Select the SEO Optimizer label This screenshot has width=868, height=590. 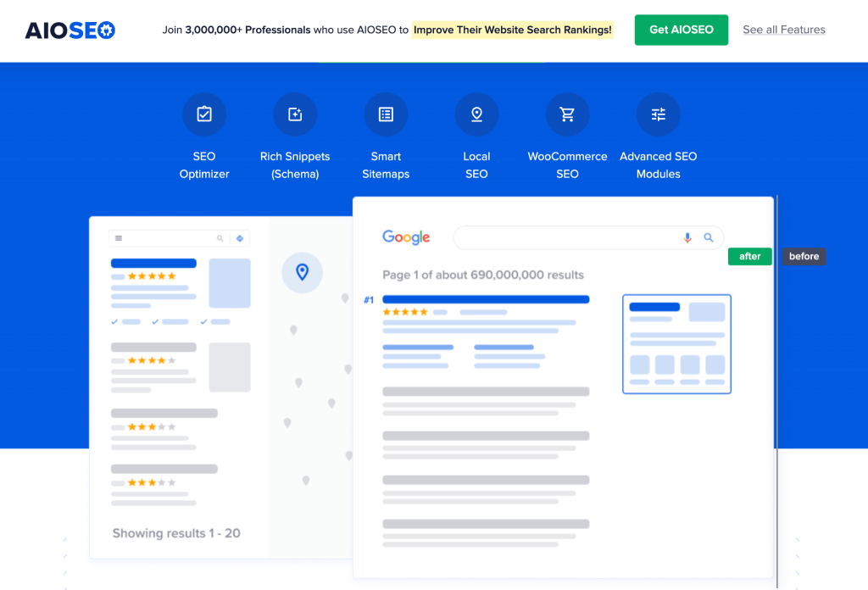pos(204,165)
